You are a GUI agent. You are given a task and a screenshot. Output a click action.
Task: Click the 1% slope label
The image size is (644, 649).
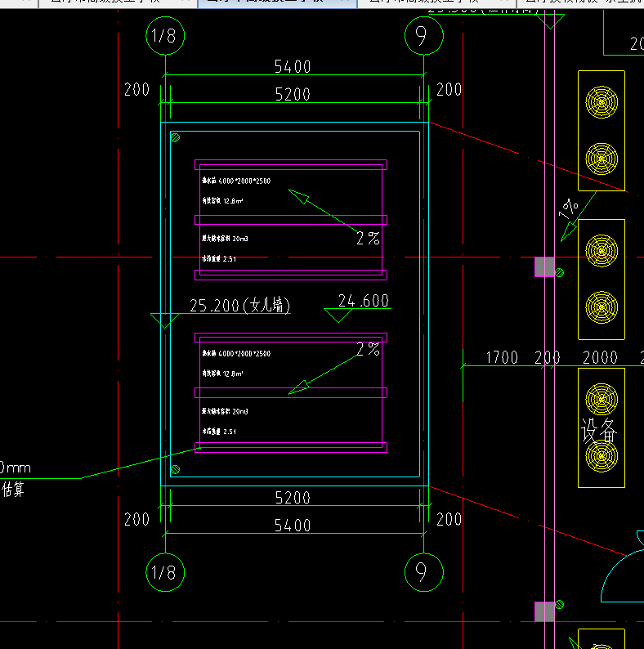(x=569, y=209)
